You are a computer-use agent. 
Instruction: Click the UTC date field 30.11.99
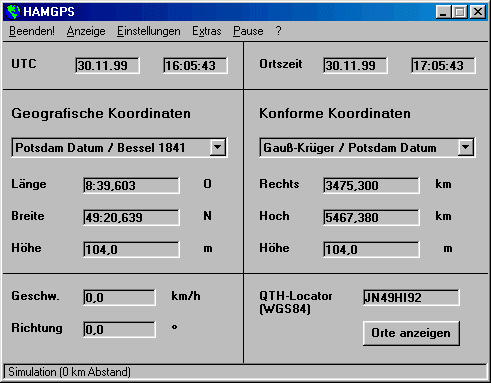coord(107,65)
